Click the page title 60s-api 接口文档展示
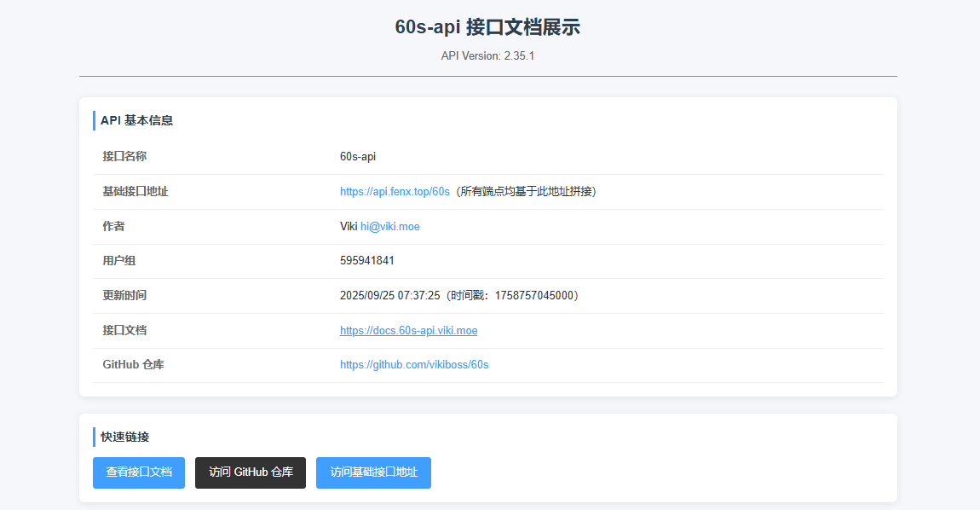This screenshot has height=510, width=980. pyautogui.click(x=489, y=26)
